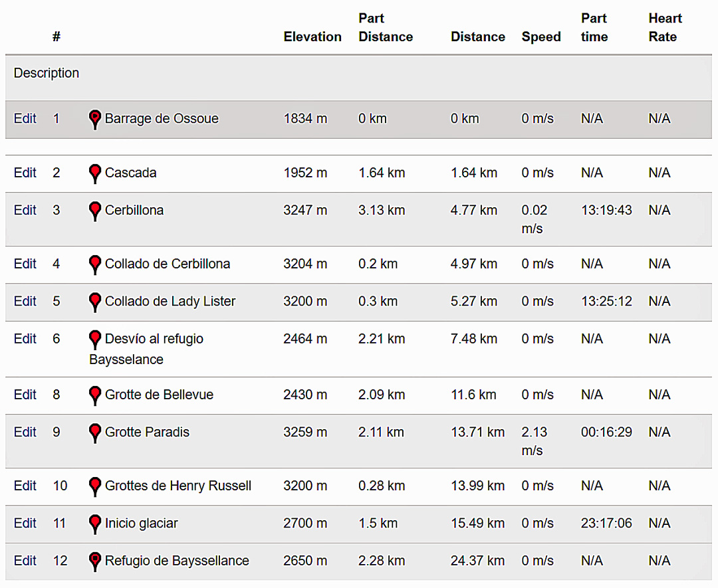Viewport: 718px width, 588px height.
Task: Click the 1.64 km part distance for Cascada
Action: (382, 173)
